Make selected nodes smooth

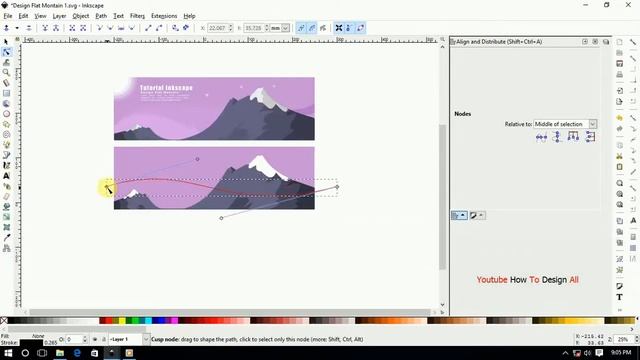coord(110,28)
